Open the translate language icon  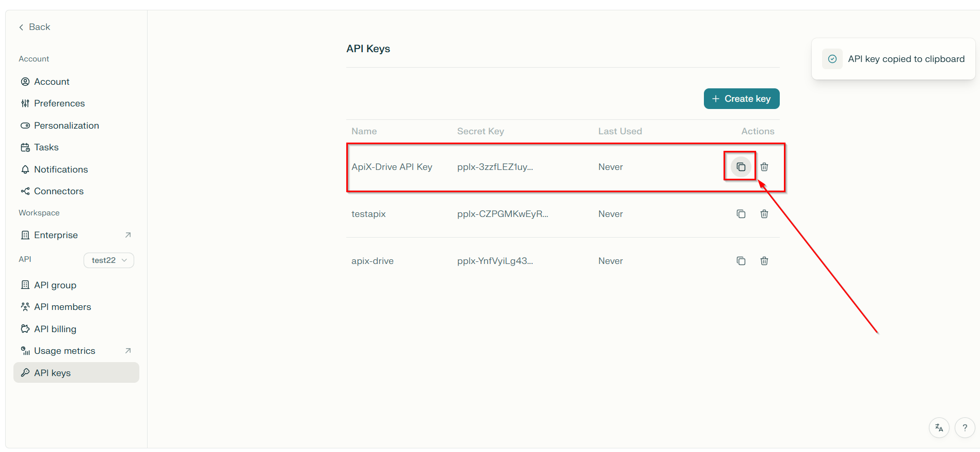coord(939,428)
